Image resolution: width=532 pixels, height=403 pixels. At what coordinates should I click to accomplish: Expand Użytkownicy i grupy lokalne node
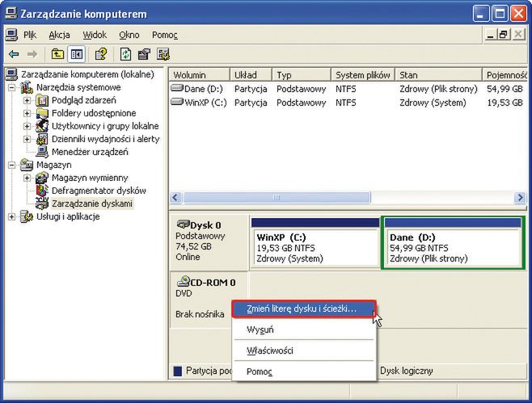(x=27, y=126)
